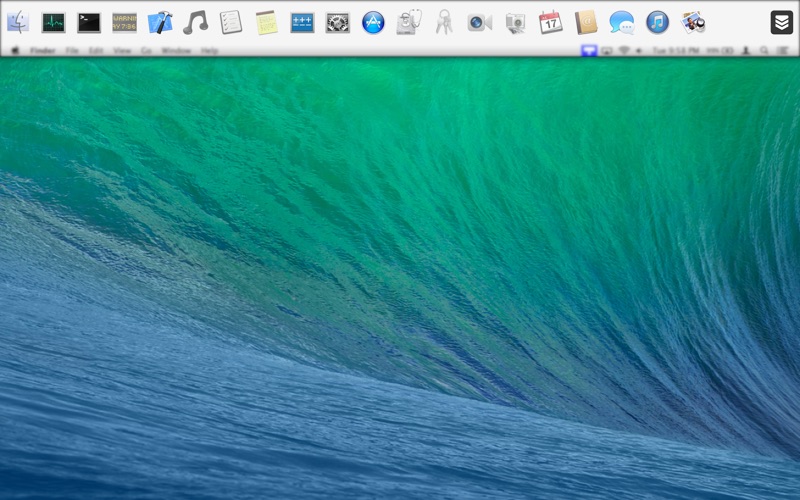
Task: Open the Help menu
Action: click(209, 51)
